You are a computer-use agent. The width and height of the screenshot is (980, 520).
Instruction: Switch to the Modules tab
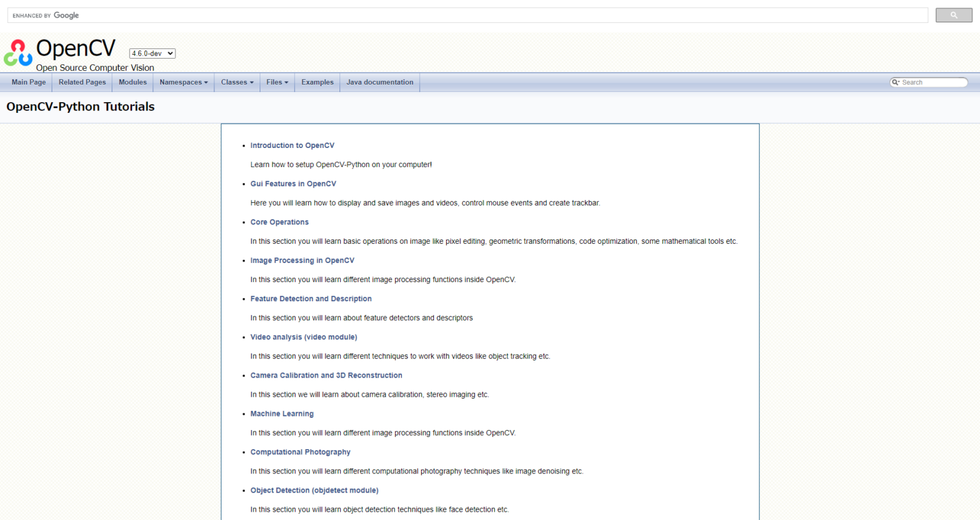[133, 82]
